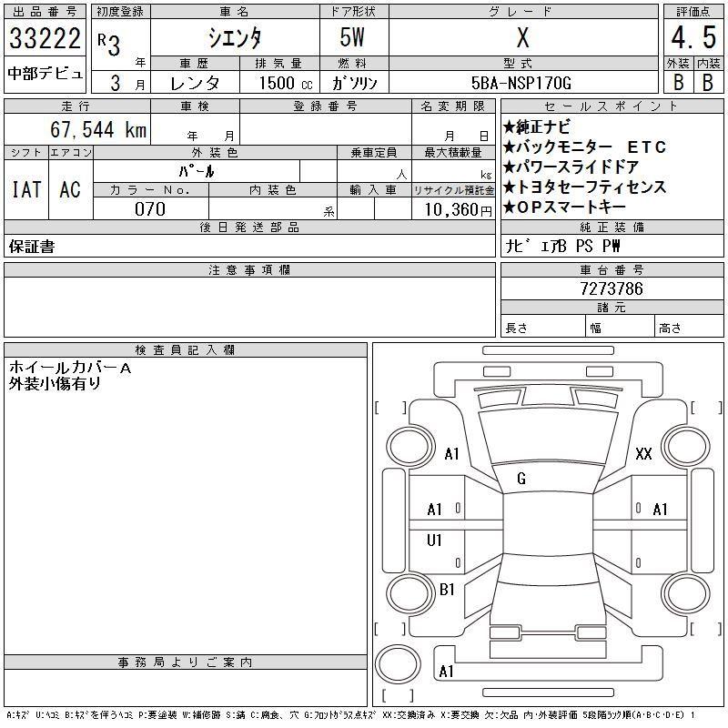Select the exterior color パール
The image size is (728, 728).
click(x=197, y=172)
